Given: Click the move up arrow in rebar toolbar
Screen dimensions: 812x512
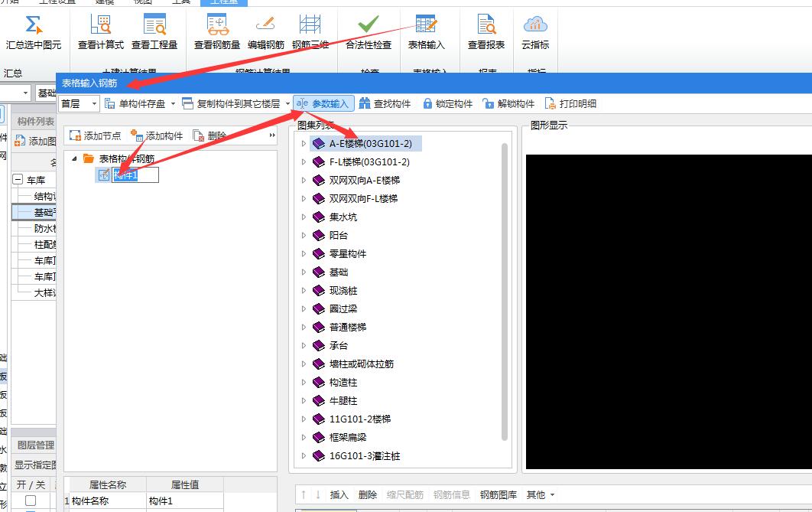Looking at the screenshot, I should click(304, 495).
